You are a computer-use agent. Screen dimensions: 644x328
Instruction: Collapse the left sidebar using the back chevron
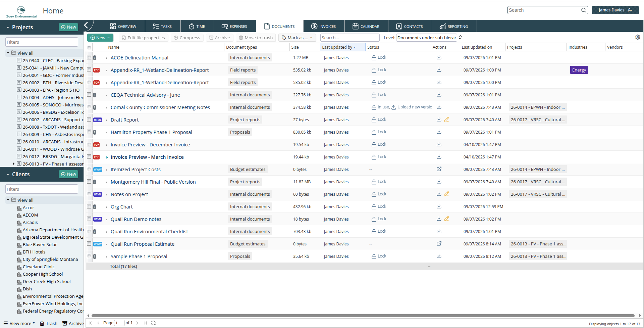point(86,25)
